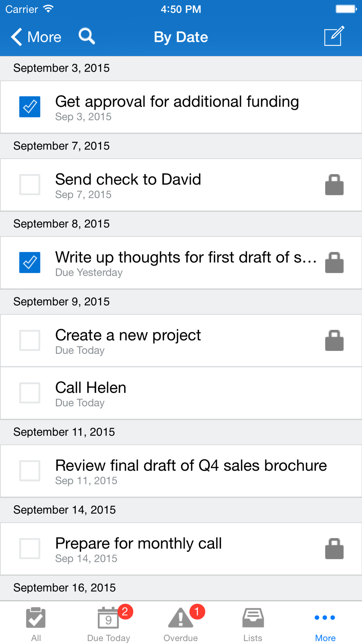Tap lock icon beside Write up thoughts task
The height and width of the screenshot is (644, 362).
click(334, 263)
